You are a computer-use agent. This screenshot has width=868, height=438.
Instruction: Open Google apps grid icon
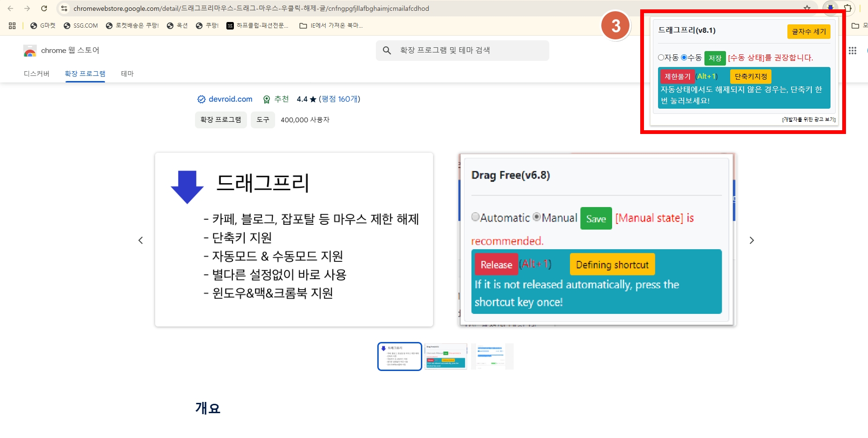[853, 51]
